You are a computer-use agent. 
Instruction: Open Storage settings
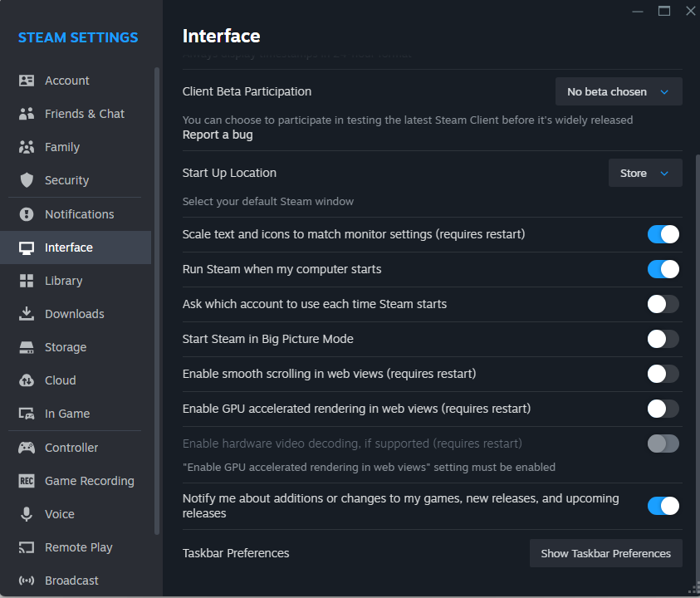coord(76,347)
